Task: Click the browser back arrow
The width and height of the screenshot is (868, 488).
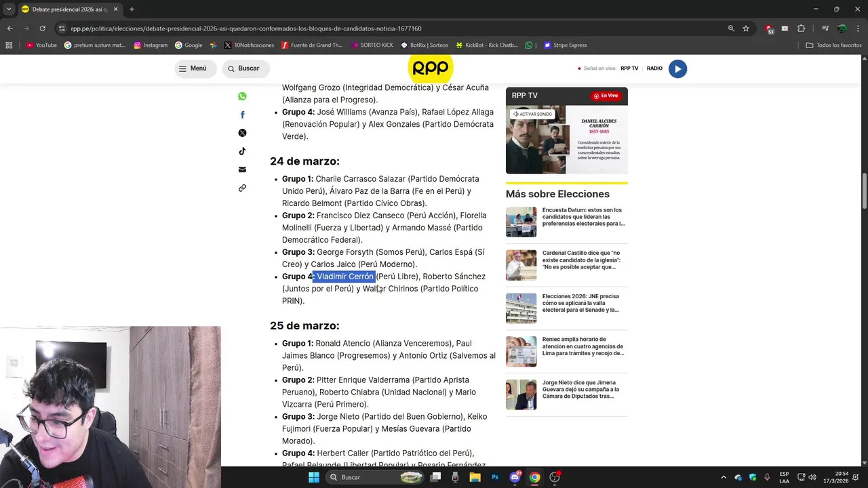Action: pos(9,28)
